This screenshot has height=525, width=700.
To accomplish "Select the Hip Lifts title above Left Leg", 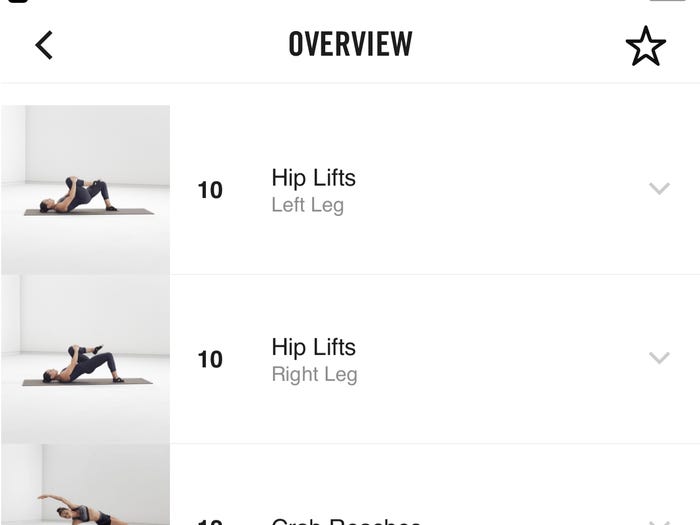I will (x=313, y=178).
